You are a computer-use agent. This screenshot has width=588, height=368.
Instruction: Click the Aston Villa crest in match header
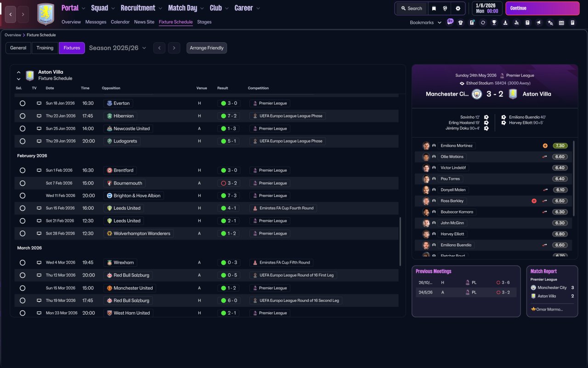[x=513, y=94]
